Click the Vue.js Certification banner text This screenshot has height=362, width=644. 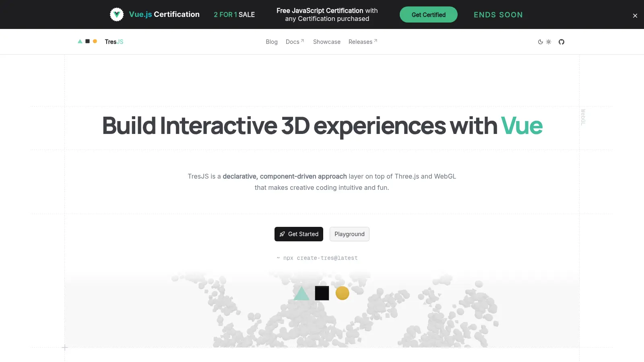click(164, 14)
